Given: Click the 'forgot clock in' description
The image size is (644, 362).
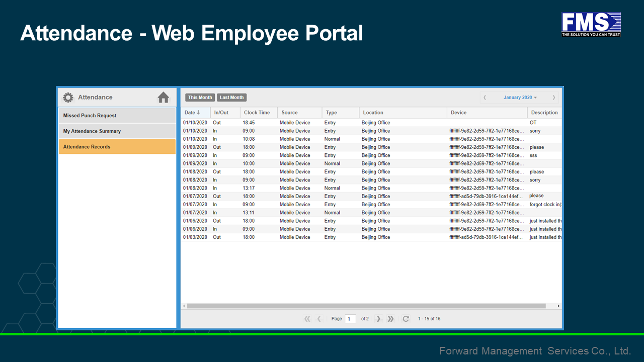Looking at the screenshot, I should tap(545, 205).
